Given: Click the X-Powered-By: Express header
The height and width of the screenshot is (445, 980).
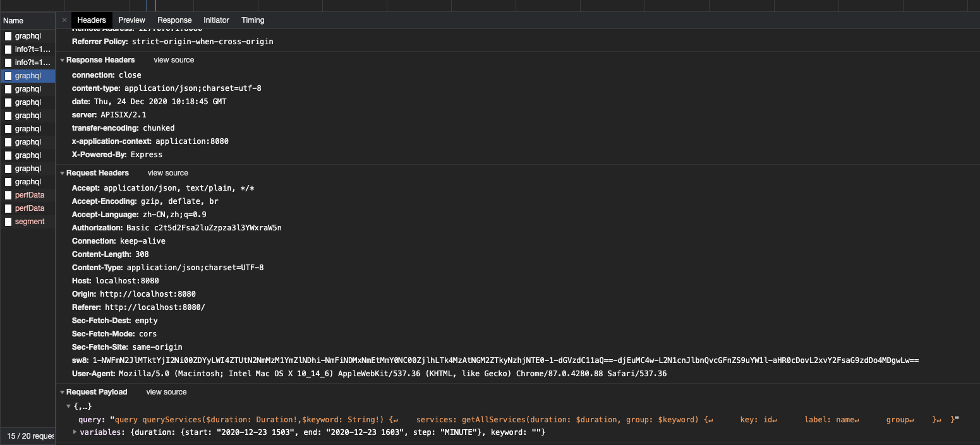Looking at the screenshot, I should pyautogui.click(x=117, y=155).
